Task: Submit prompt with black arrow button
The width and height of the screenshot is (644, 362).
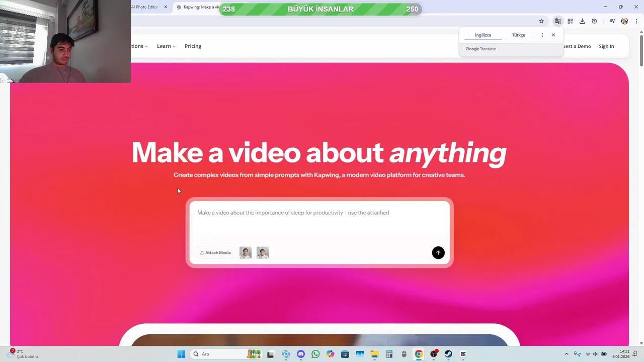Action: coord(438,253)
